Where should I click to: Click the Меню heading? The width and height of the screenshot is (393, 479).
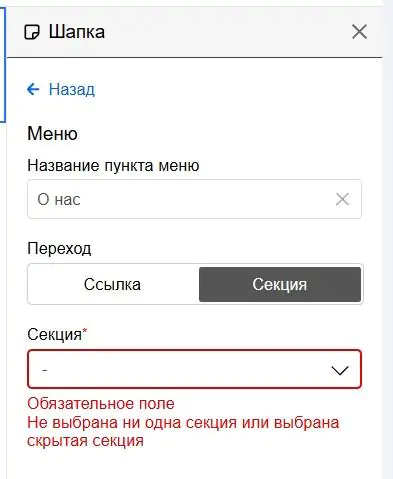coord(52,134)
